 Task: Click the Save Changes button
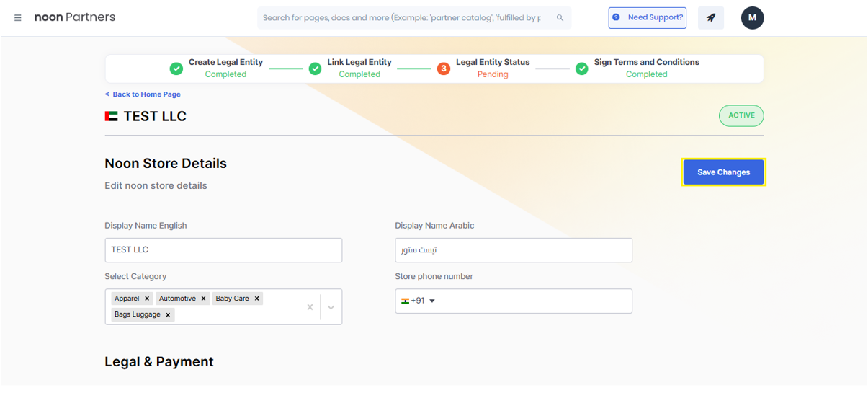(x=723, y=172)
